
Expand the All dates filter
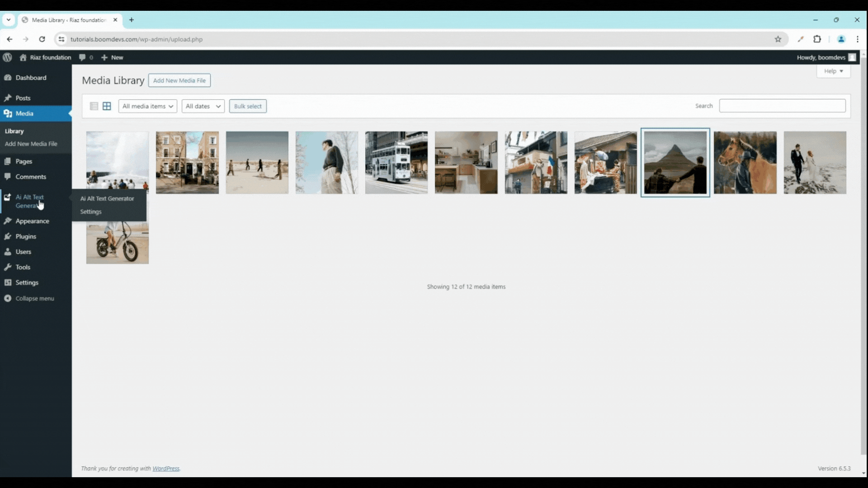203,106
